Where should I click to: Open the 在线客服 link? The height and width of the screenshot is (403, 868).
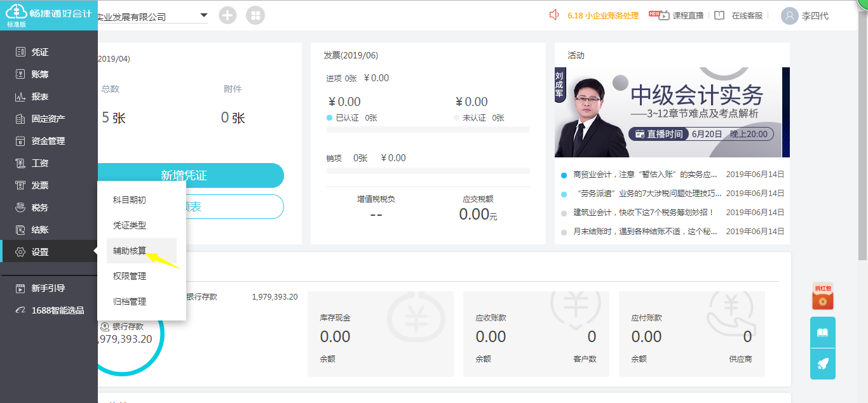tap(747, 16)
